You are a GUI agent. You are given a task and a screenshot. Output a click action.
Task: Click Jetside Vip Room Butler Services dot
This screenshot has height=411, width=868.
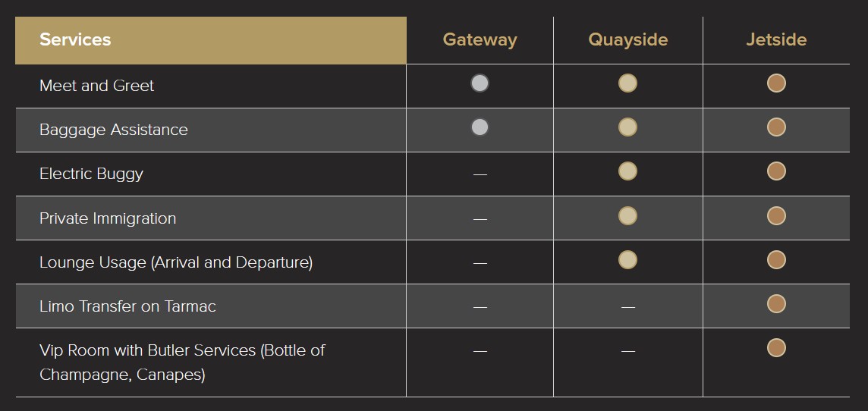[x=776, y=347]
